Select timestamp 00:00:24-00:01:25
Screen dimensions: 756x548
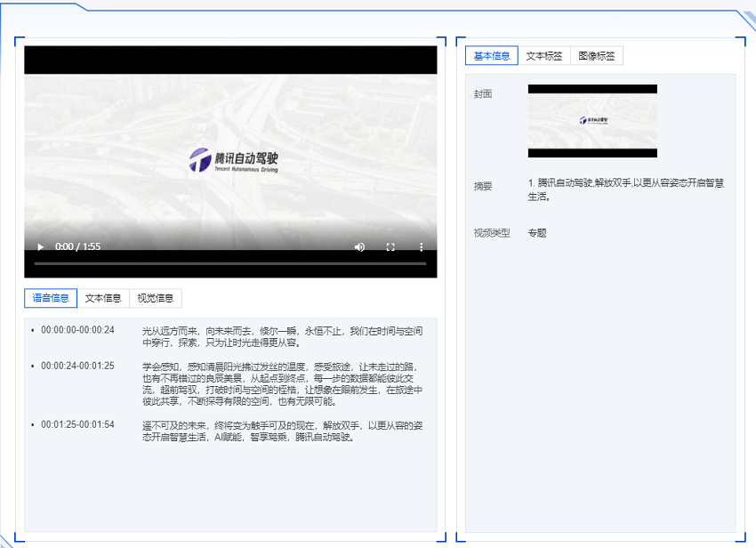click(x=77, y=366)
